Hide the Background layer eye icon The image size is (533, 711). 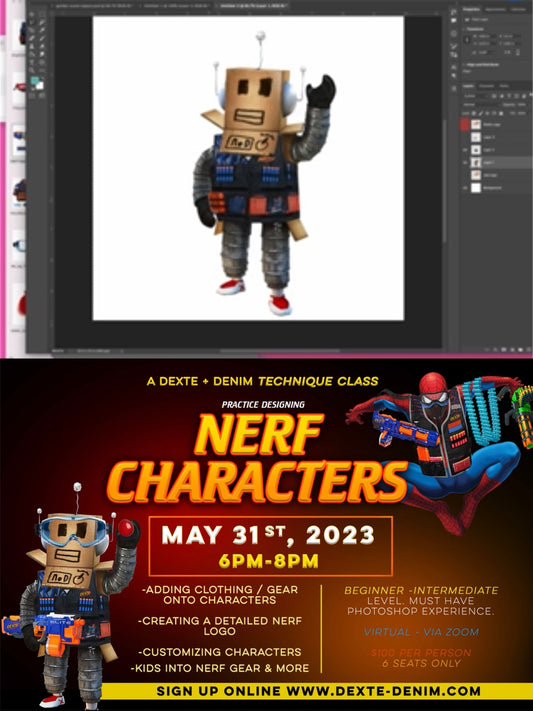465,188
